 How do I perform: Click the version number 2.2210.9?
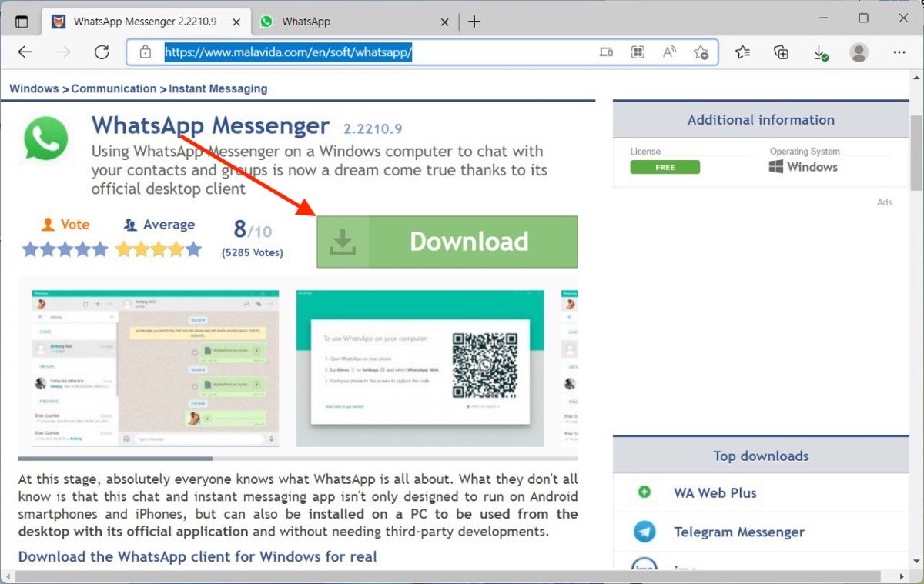[x=373, y=129]
